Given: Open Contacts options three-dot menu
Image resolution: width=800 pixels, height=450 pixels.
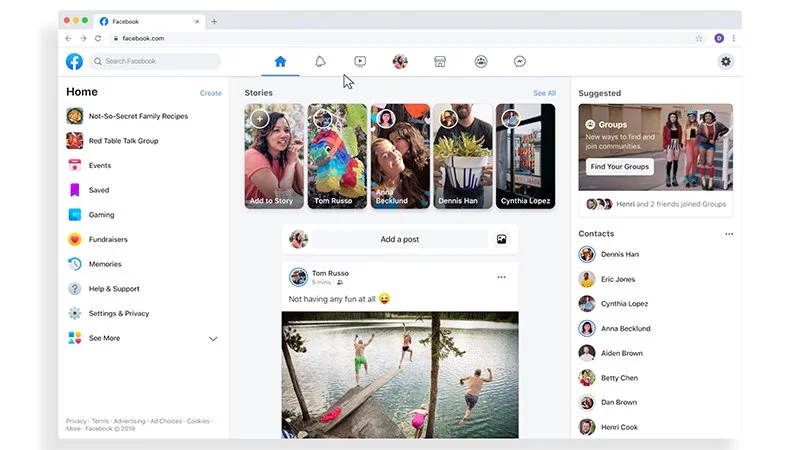Looking at the screenshot, I should point(729,234).
